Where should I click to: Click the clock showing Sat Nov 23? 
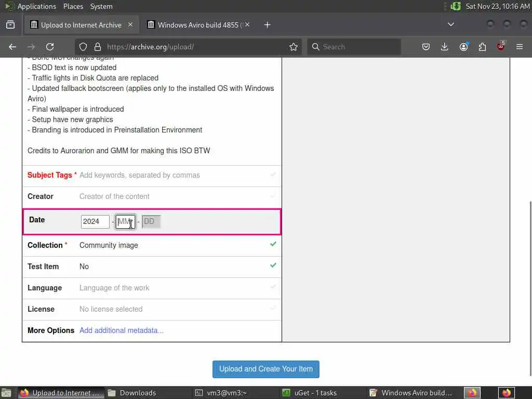pos(497,6)
